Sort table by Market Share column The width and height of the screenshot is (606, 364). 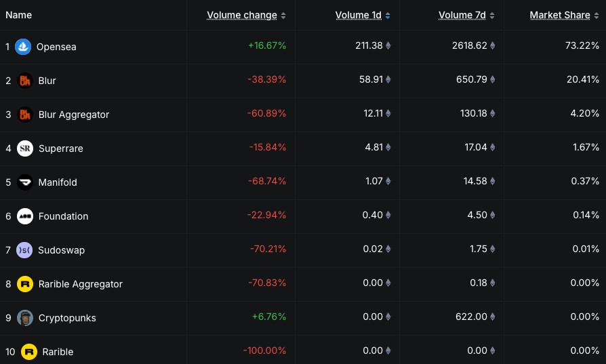point(560,15)
